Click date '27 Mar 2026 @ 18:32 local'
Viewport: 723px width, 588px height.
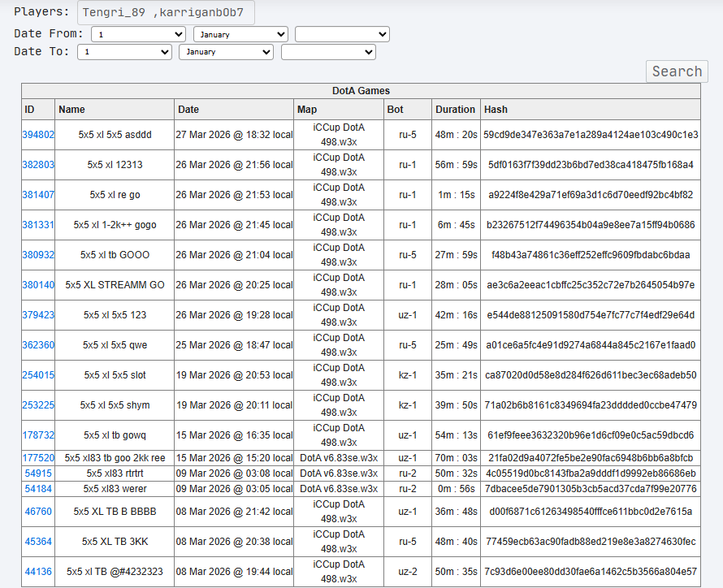point(234,135)
